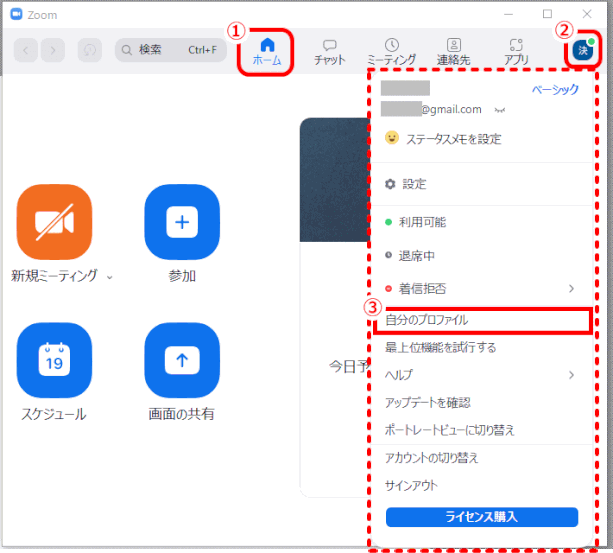Go forward with the right arrow button
This screenshot has height=553, width=613.
tap(53, 50)
